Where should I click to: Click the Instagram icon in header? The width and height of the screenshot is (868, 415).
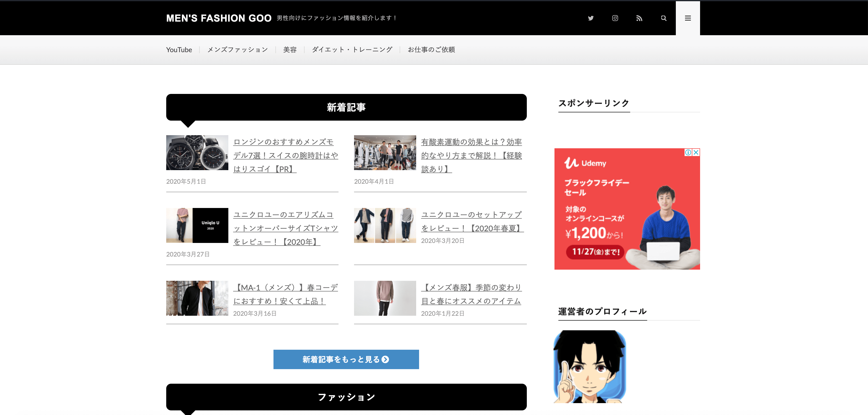[x=615, y=18]
